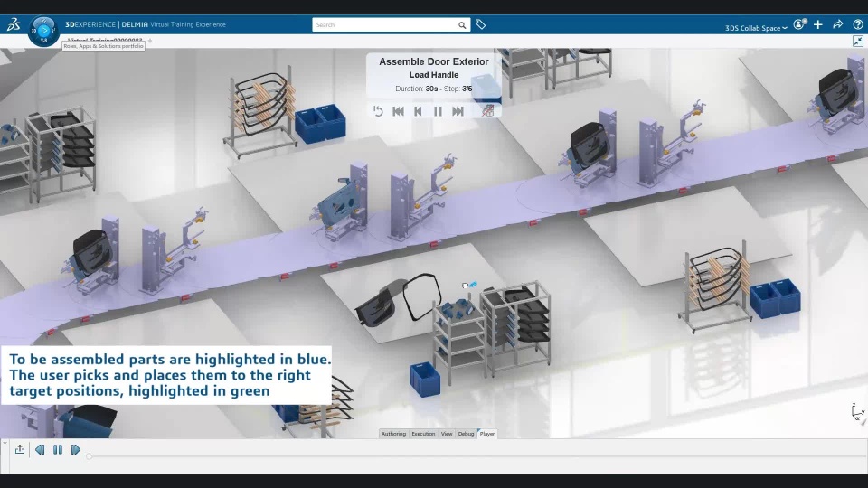The height and width of the screenshot is (488, 868).
Task: Switch to the Authoring tab
Action: (393, 434)
